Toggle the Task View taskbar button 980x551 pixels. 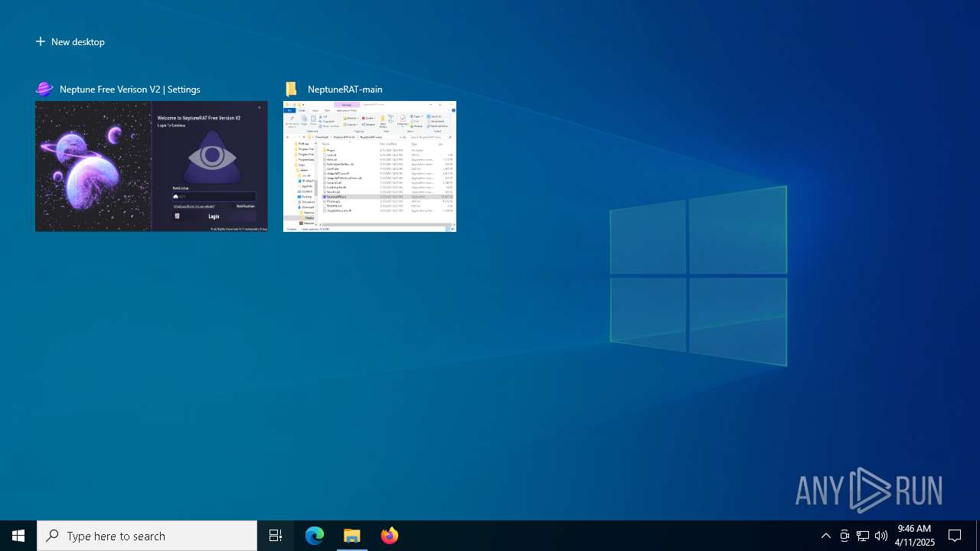click(x=276, y=536)
